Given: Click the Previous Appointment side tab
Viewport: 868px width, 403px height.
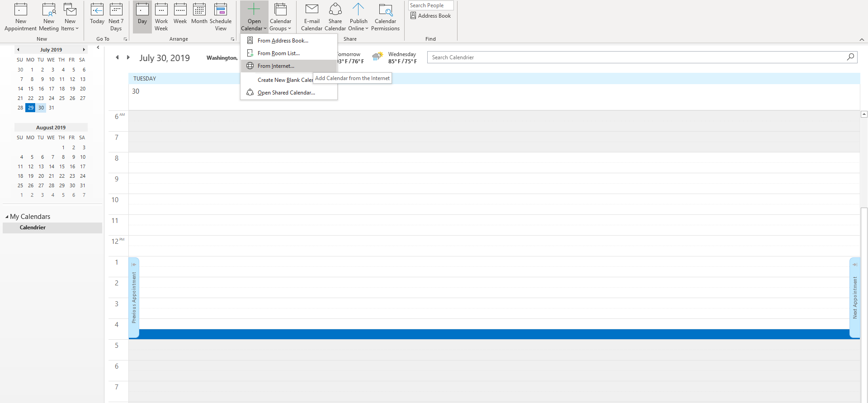Looking at the screenshot, I should [x=134, y=298].
